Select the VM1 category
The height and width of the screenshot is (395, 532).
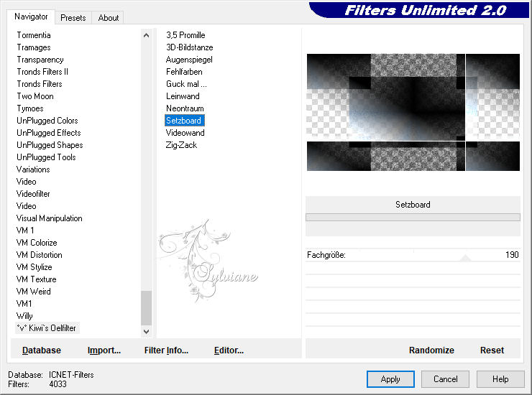[x=24, y=304]
